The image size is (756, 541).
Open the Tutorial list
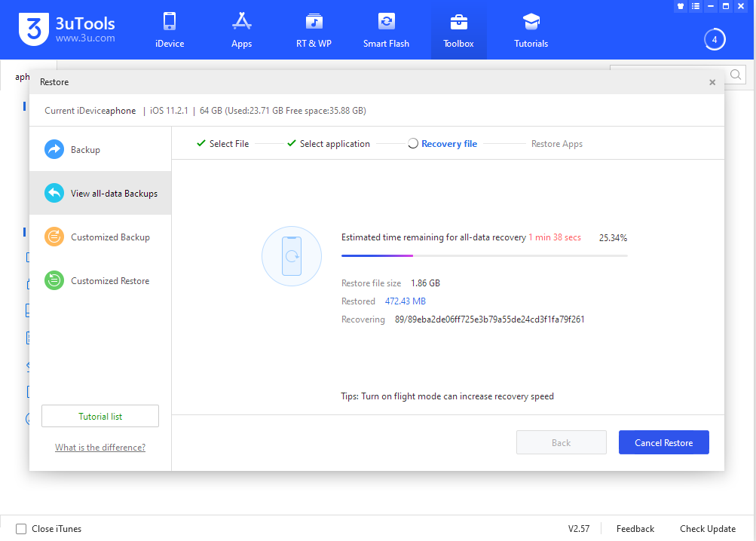click(99, 415)
